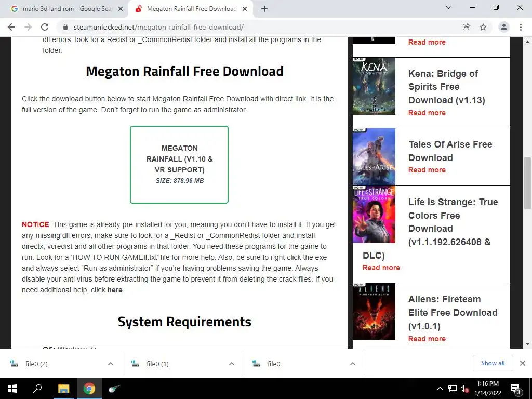Click the Tales of Arise cover thumbnail

tap(374, 157)
